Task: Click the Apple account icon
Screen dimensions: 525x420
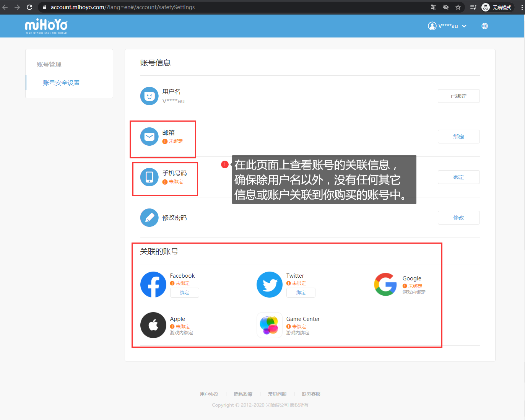Action: pos(153,325)
